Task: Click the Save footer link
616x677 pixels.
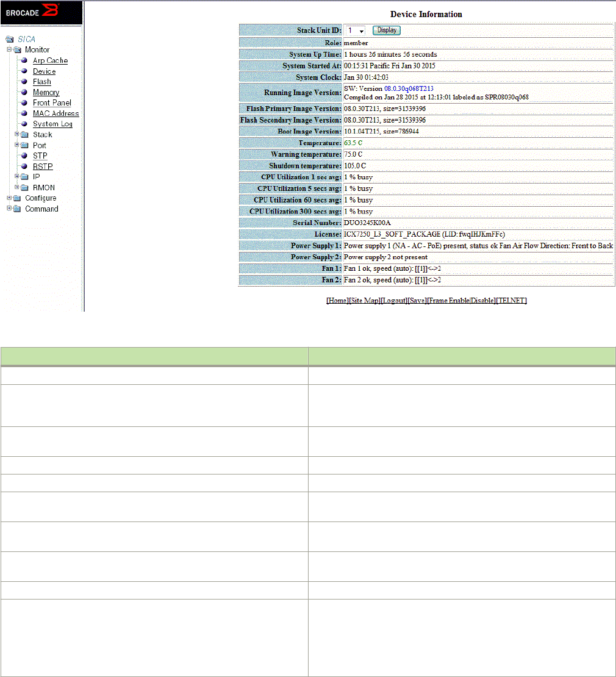Action: point(417,301)
